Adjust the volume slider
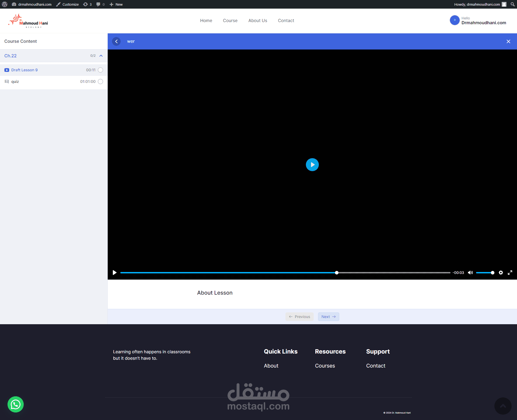The height and width of the screenshot is (420, 517). tap(485, 273)
